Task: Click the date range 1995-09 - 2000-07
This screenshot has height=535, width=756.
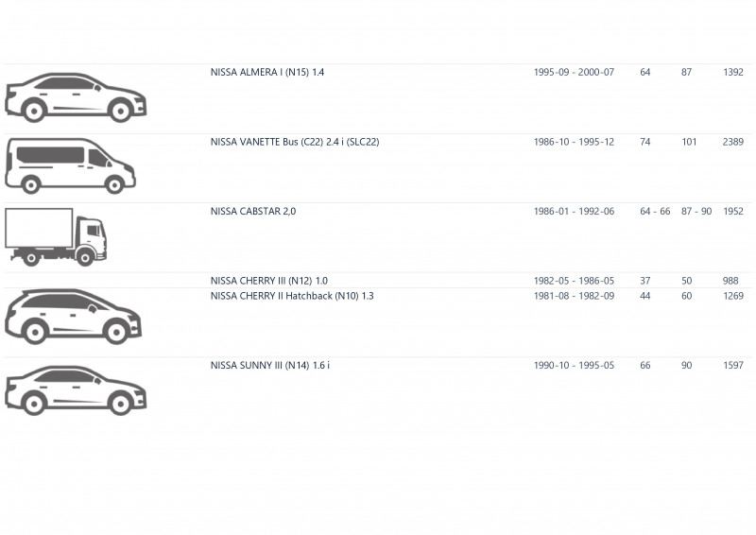Action: (574, 73)
